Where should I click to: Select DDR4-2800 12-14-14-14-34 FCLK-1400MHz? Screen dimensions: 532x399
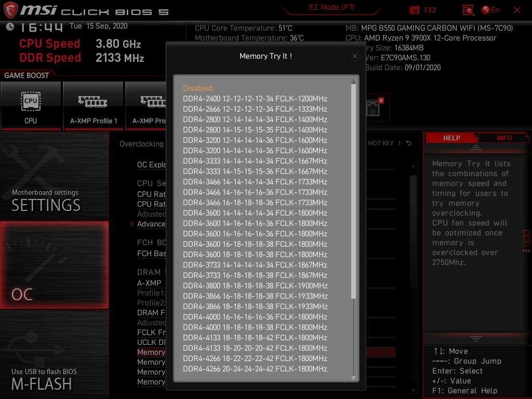click(255, 119)
